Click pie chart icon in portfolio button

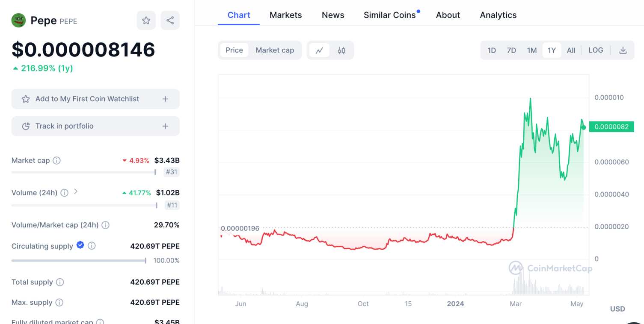click(x=26, y=127)
